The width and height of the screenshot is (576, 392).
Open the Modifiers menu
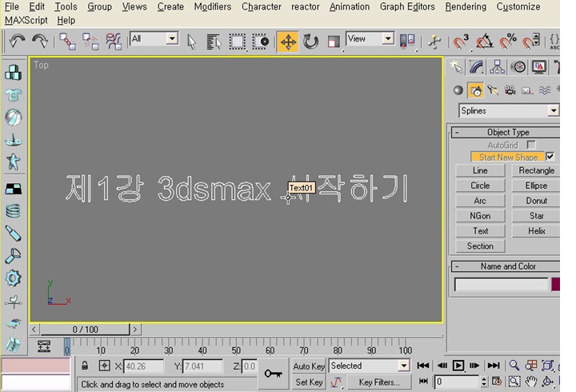click(213, 6)
